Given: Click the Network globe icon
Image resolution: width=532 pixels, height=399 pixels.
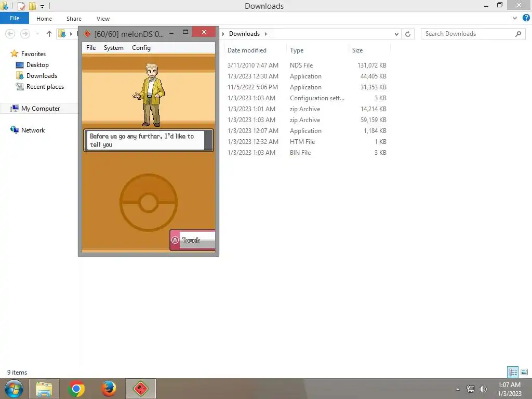Looking at the screenshot, I should pos(14,129).
